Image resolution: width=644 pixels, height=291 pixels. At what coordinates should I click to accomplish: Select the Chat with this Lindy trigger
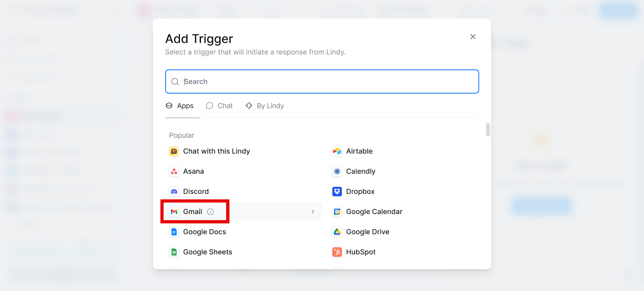click(217, 151)
